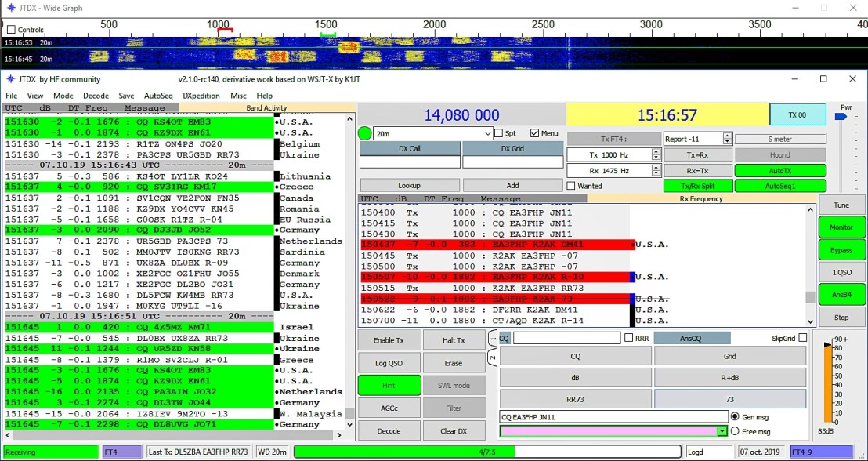868x461 pixels.
Task: Select the Free msg radio button
Action: (x=735, y=431)
